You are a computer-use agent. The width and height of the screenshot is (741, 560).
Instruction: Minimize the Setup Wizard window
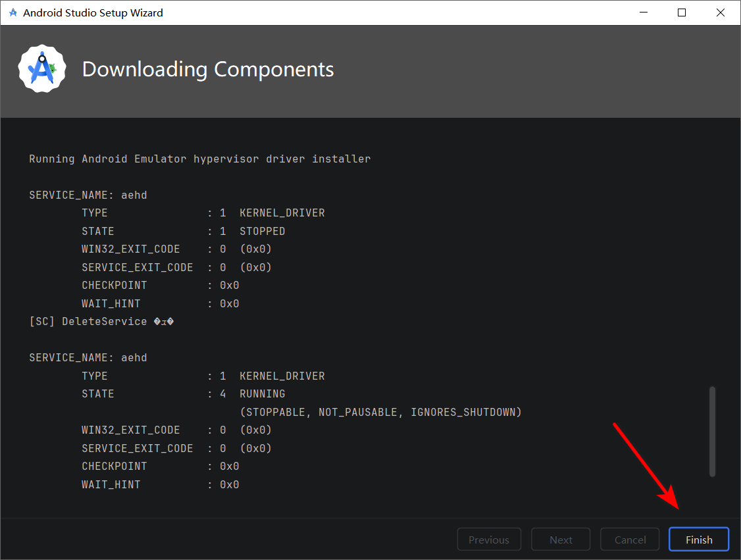pos(643,13)
